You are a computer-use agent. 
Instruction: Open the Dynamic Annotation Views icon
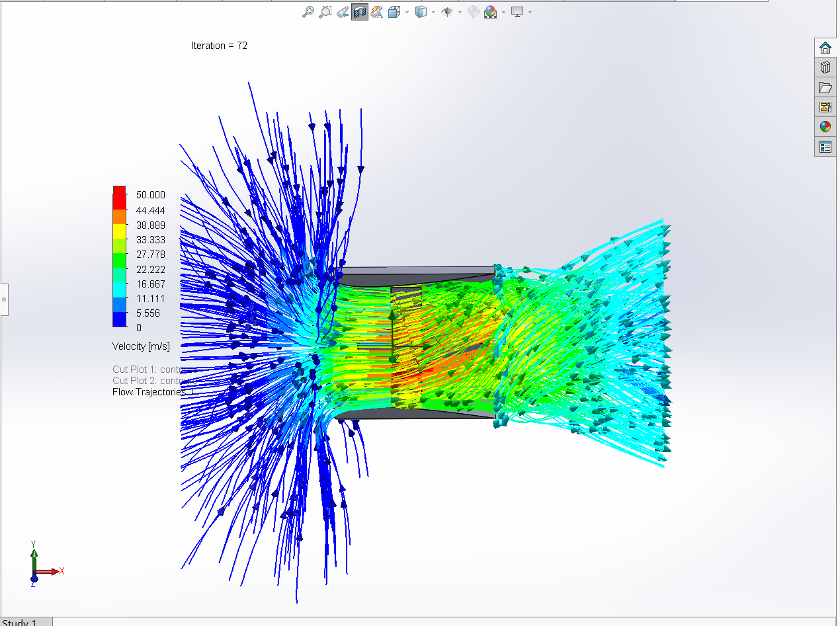pyautogui.click(x=376, y=12)
